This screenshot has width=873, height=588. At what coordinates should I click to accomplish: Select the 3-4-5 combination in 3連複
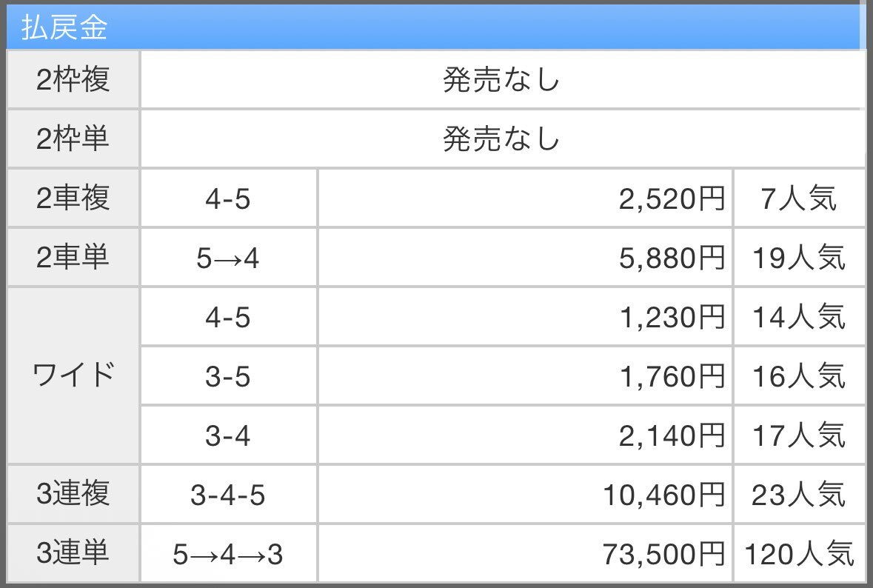point(228,495)
